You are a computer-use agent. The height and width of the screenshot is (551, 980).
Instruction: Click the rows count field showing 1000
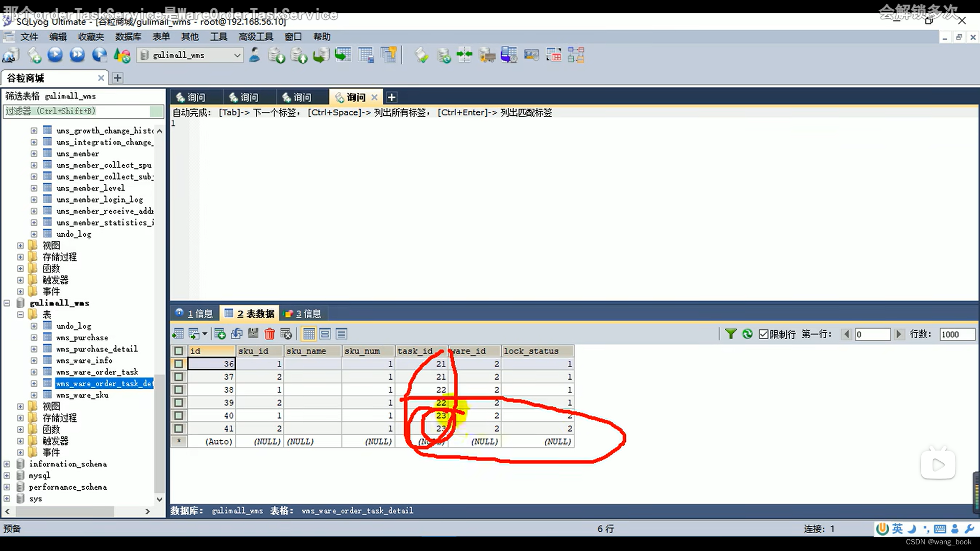click(x=957, y=334)
